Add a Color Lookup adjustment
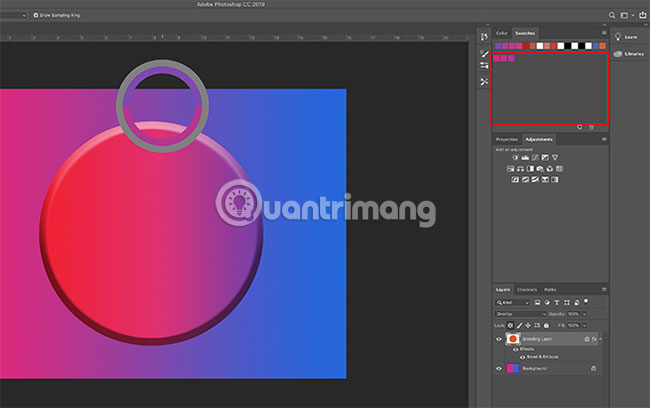Viewport: 650px width, 408px height. point(560,169)
